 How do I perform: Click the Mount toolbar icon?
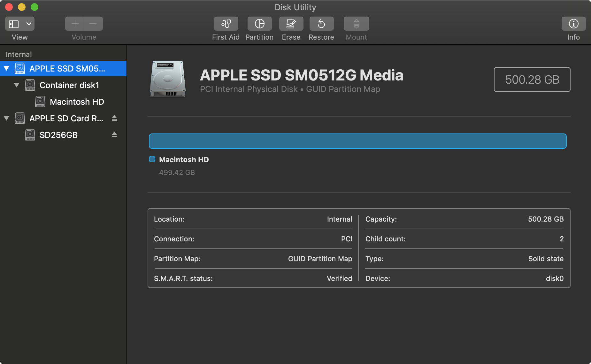coord(356,24)
